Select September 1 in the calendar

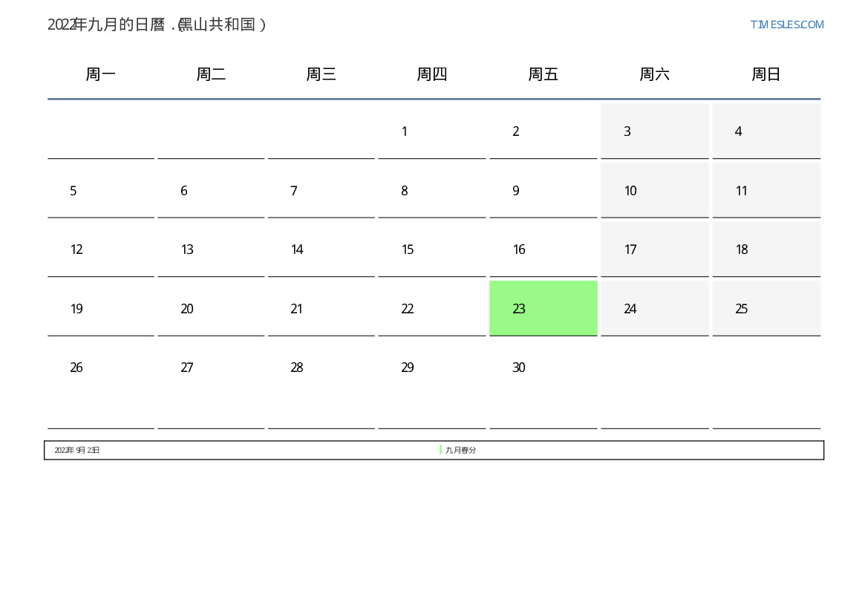click(405, 131)
